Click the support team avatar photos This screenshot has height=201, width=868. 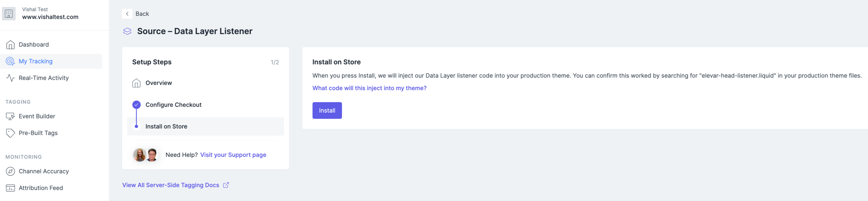145,155
